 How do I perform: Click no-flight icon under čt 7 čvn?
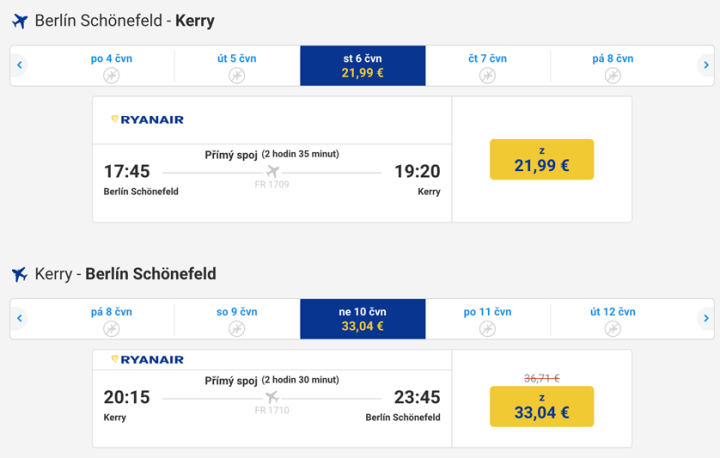coord(487,76)
